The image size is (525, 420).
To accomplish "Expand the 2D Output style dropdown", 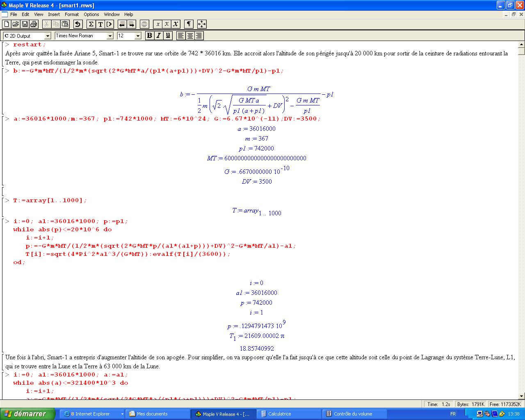I will (48, 36).
